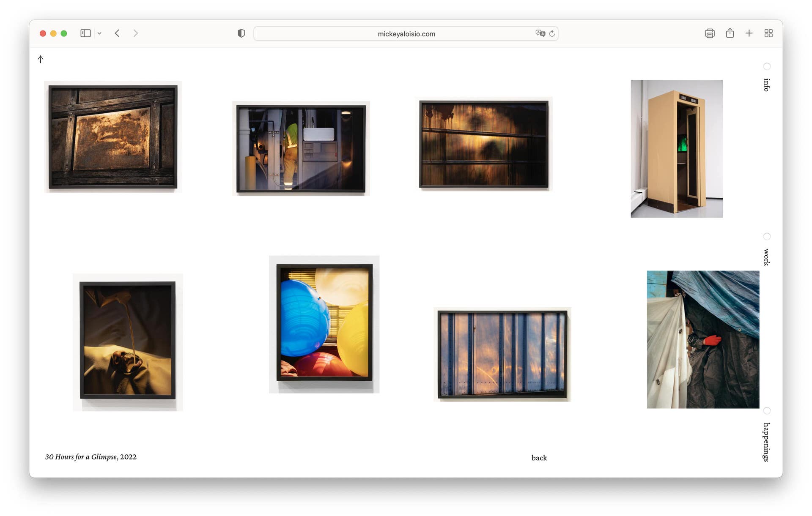
Task: Select the circle above happenings
Action: tap(767, 411)
